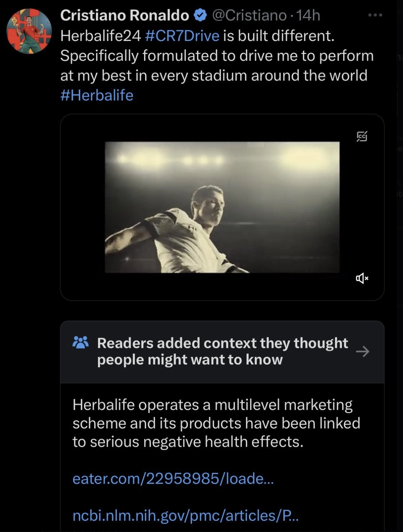The height and width of the screenshot is (532, 403).
Task: Click the @Cristiano handle
Action: (249, 15)
